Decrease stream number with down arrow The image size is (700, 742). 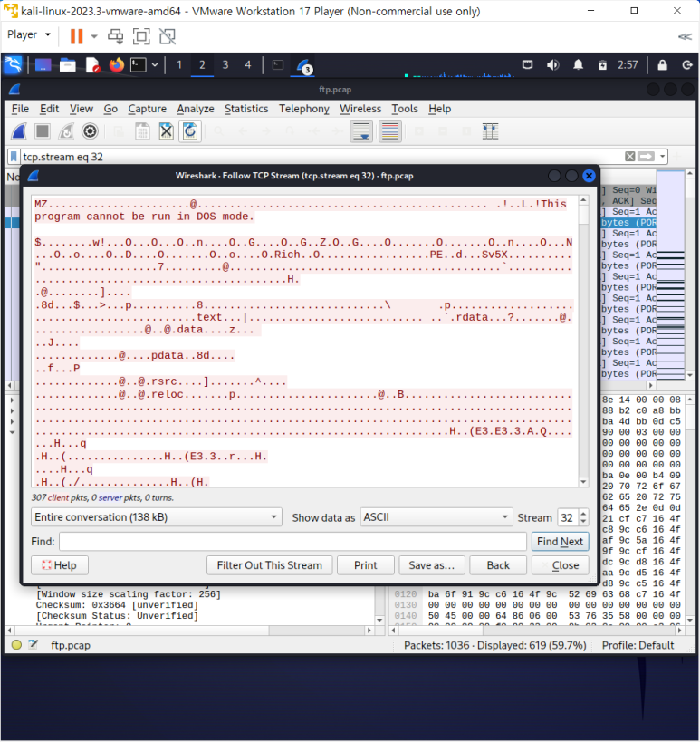(x=583, y=522)
